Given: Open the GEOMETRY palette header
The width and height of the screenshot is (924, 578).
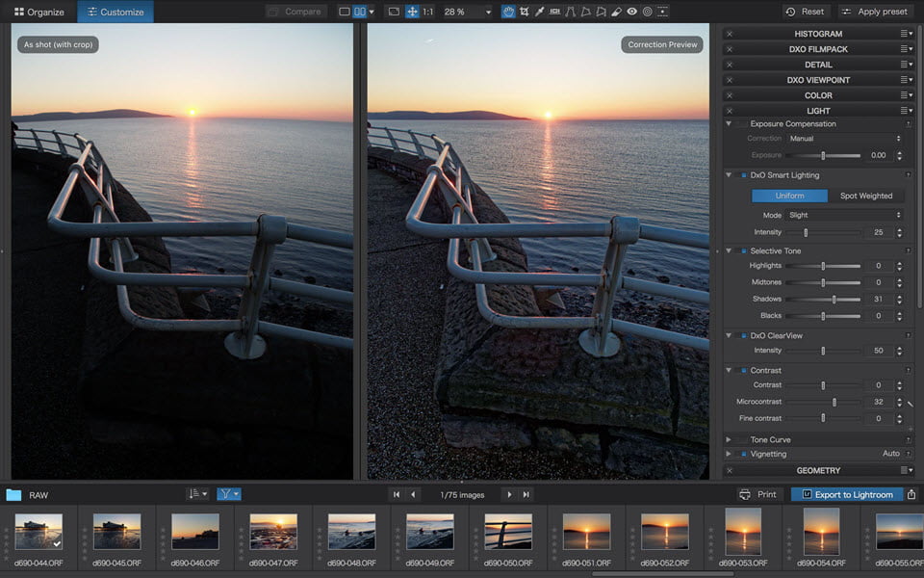Looking at the screenshot, I should 818,471.
